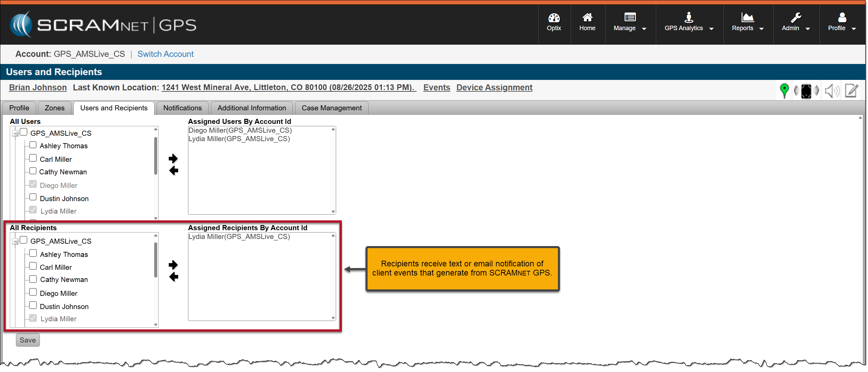This screenshot has width=868, height=372.
Task: Check Cathy Newman in All Recipients
Action: (x=33, y=279)
